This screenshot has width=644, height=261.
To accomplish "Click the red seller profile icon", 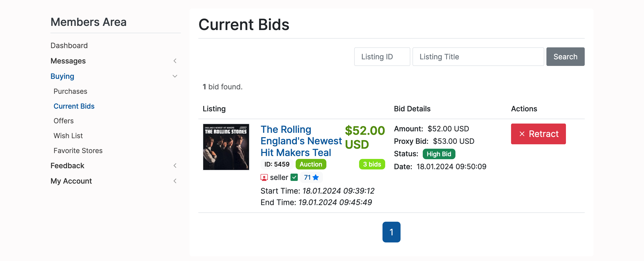I will [x=264, y=177].
